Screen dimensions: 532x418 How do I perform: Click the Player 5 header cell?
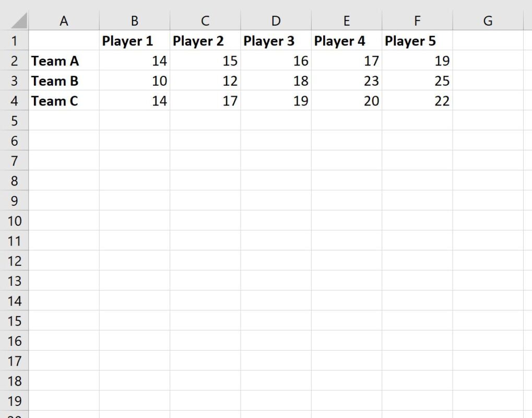tap(417, 40)
